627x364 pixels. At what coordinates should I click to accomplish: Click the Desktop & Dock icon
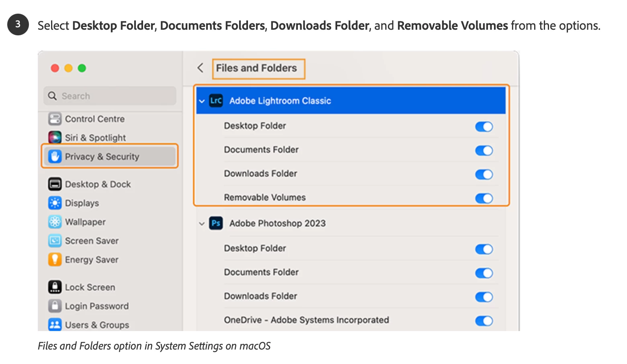pyautogui.click(x=55, y=184)
